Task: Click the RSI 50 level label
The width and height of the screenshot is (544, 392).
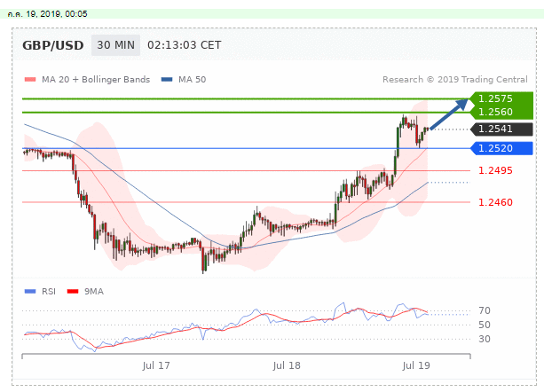Action: point(485,325)
